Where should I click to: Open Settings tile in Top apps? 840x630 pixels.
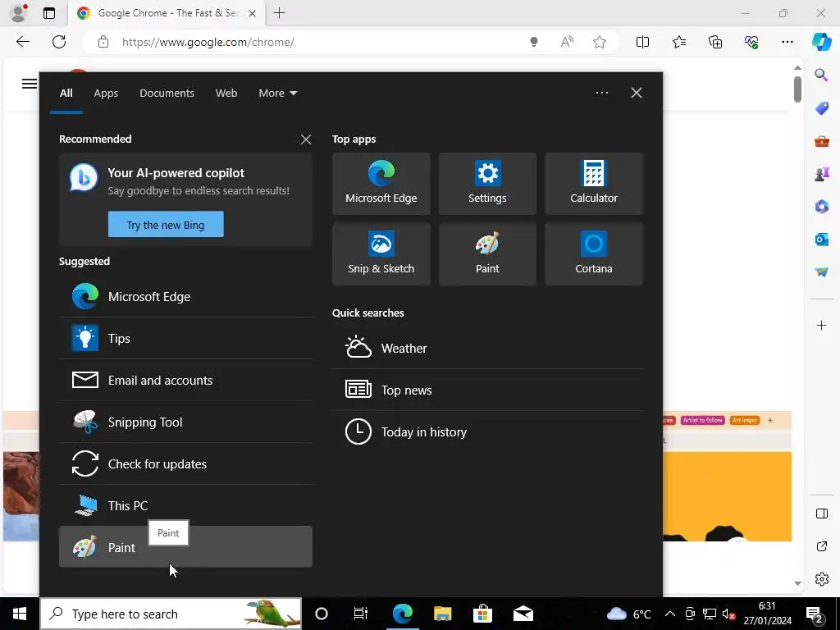click(x=487, y=184)
